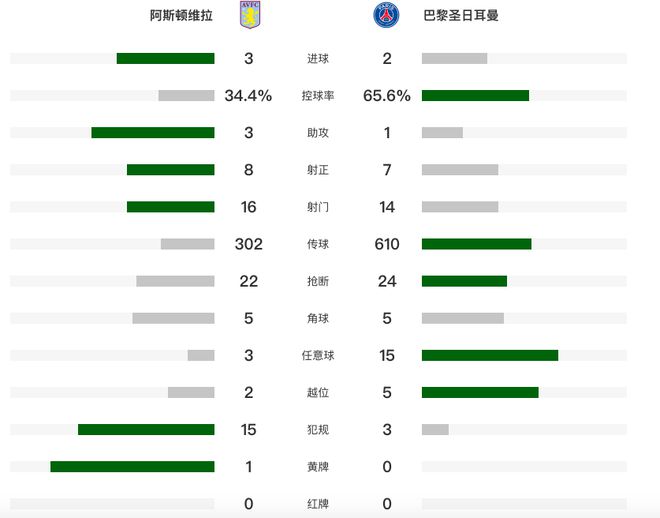Click Aston Villa's 302 passes value
Image resolution: width=660 pixels, height=518 pixels.
pyautogui.click(x=248, y=244)
